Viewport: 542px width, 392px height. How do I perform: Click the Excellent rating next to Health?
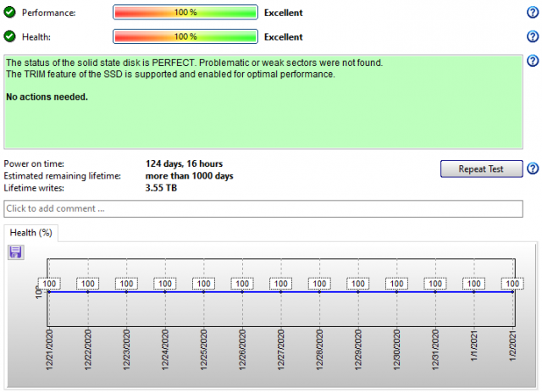[x=284, y=37]
